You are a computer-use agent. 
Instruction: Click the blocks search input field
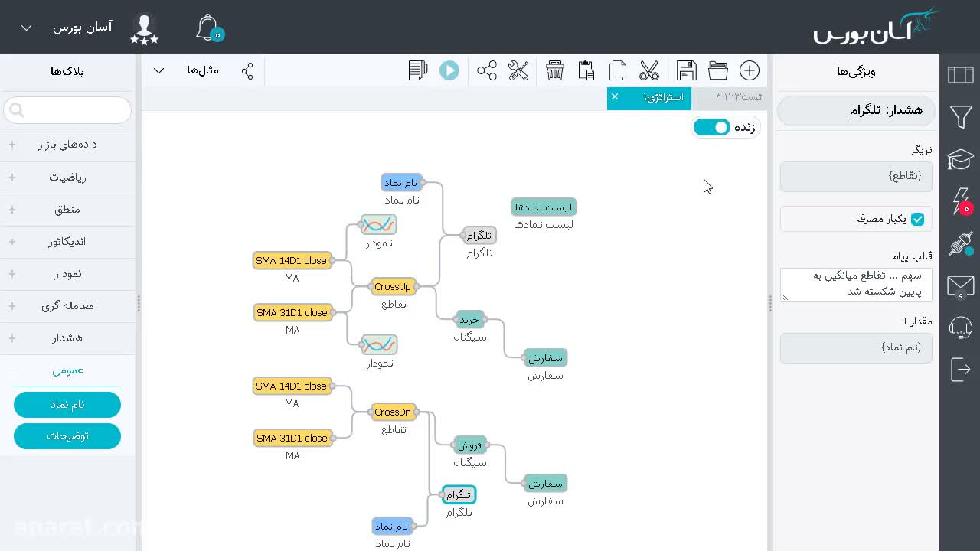(x=67, y=110)
